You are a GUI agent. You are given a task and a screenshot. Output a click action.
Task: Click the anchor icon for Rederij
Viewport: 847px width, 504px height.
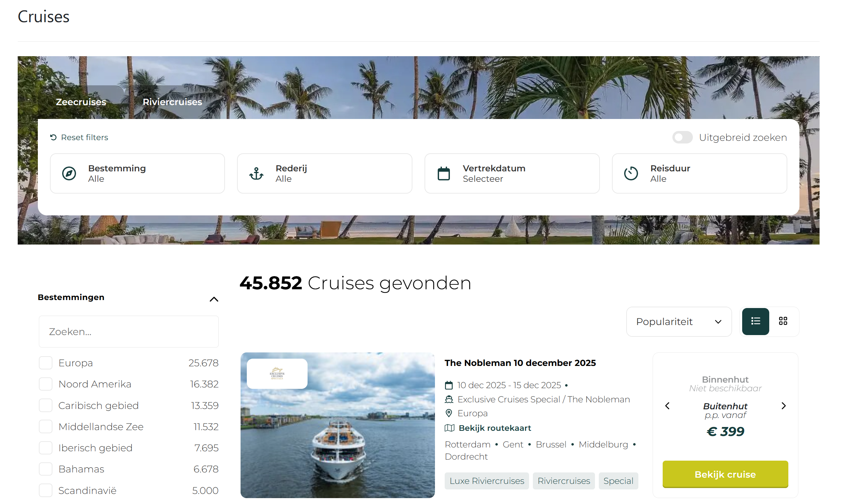click(x=256, y=173)
